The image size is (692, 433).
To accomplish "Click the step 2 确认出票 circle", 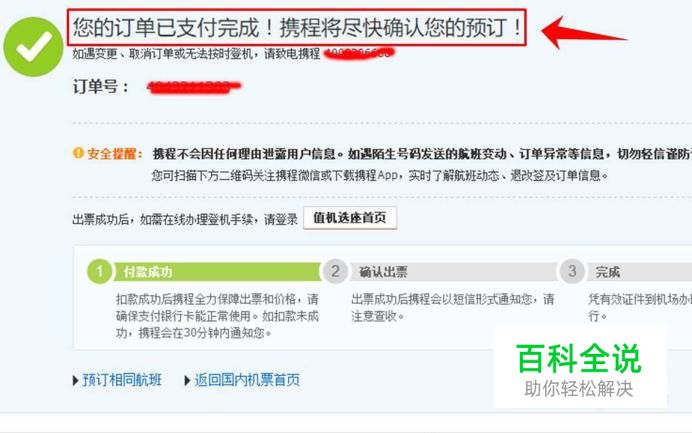I will (x=335, y=271).
